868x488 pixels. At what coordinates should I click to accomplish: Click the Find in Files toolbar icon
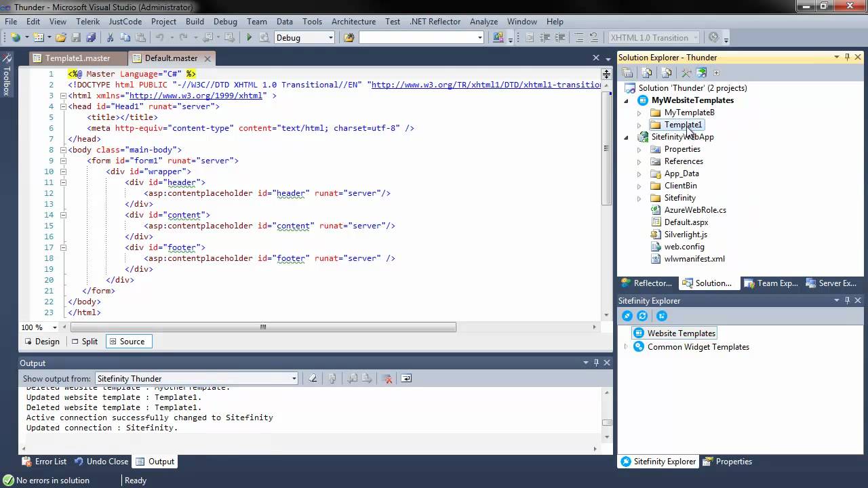pyautogui.click(x=349, y=38)
